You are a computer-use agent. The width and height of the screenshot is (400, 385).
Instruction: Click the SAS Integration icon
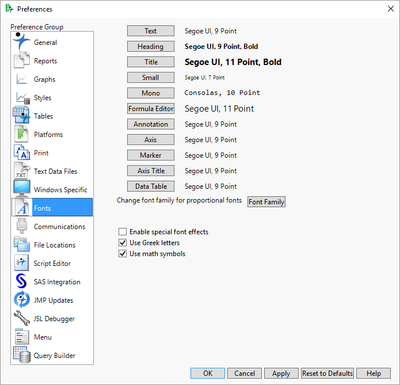(22, 281)
